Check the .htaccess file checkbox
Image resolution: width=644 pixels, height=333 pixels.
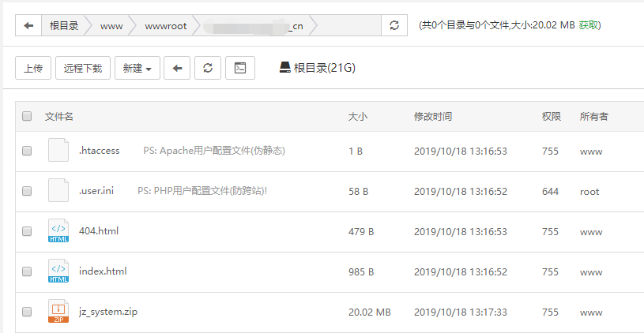coord(27,151)
